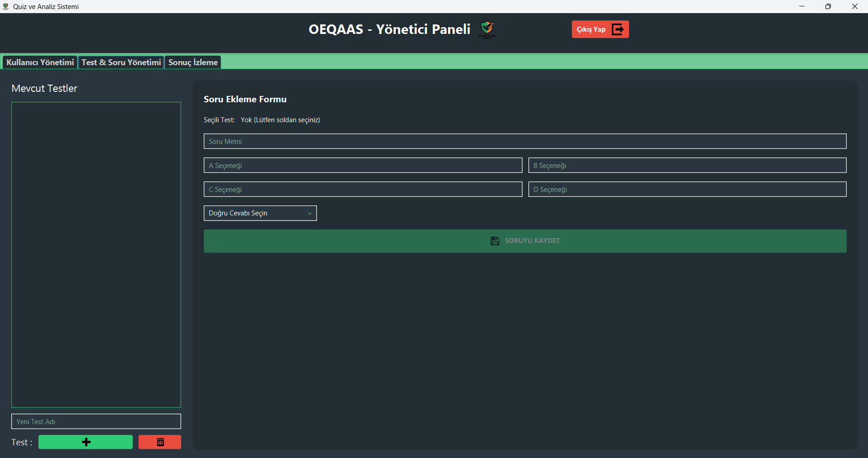Click the SORUYU KAYDET button

click(525, 241)
